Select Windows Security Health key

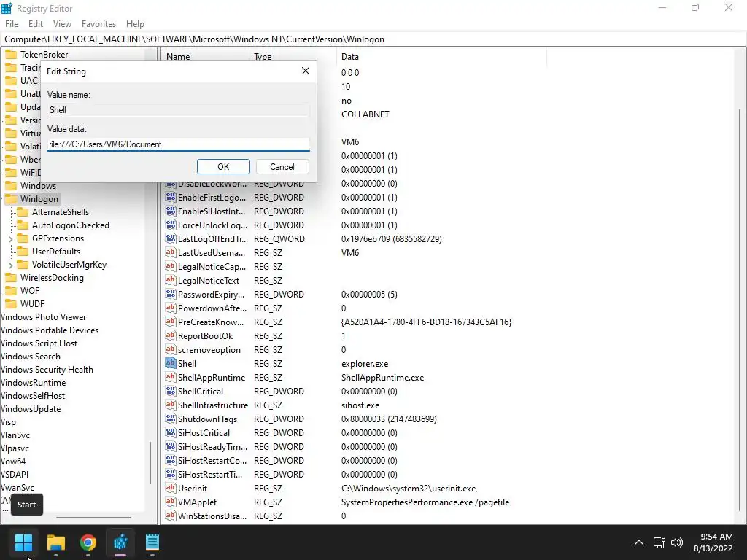pyautogui.click(x=47, y=370)
